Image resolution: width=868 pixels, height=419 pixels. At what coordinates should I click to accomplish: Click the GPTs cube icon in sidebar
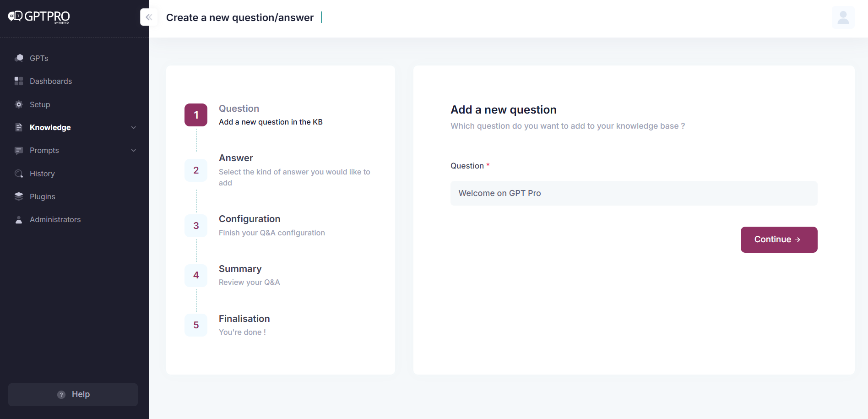pos(19,58)
